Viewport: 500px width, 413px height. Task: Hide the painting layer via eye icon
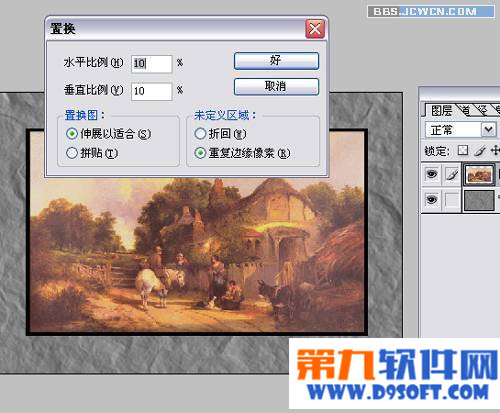432,174
